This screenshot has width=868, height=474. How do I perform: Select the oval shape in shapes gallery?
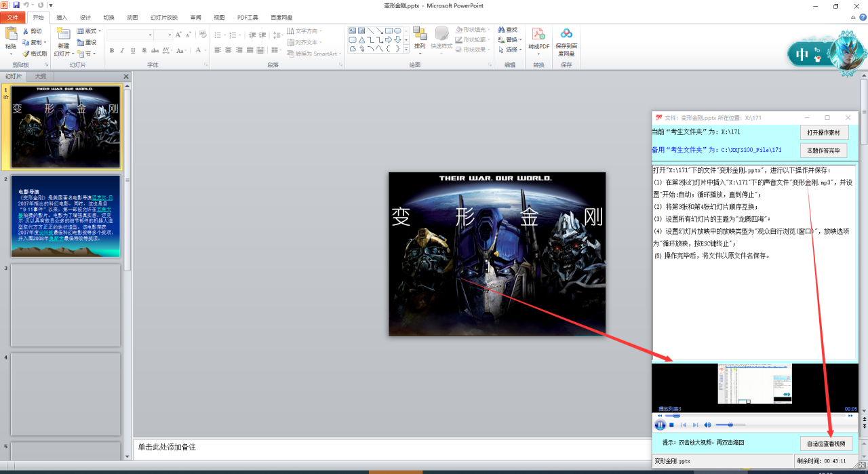pos(397,31)
